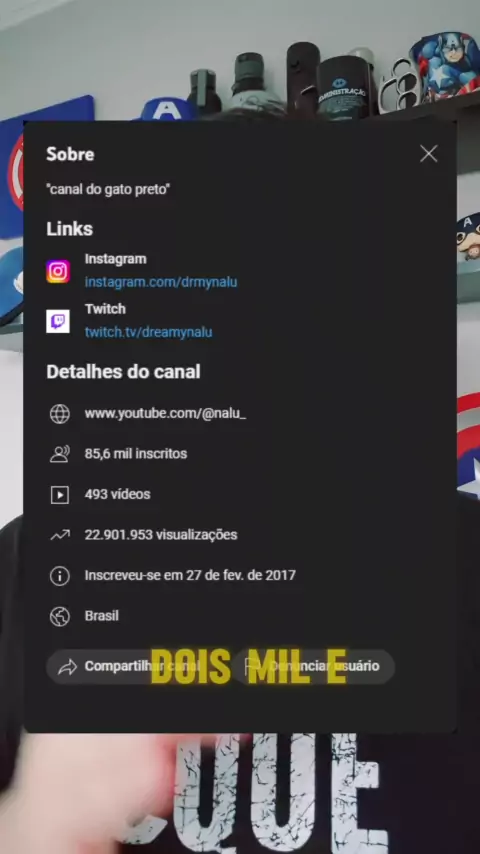Click the subscribers people icon

(x=59, y=454)
